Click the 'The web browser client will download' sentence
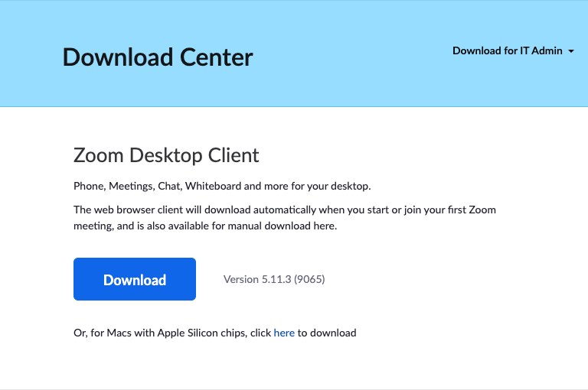This screenshot has width=588, height=390. (285, 218)
